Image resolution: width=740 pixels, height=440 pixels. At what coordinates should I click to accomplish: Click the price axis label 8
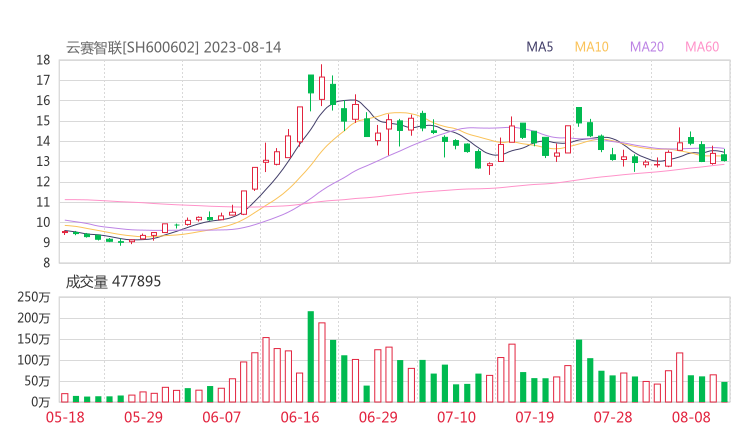point(46,263)
